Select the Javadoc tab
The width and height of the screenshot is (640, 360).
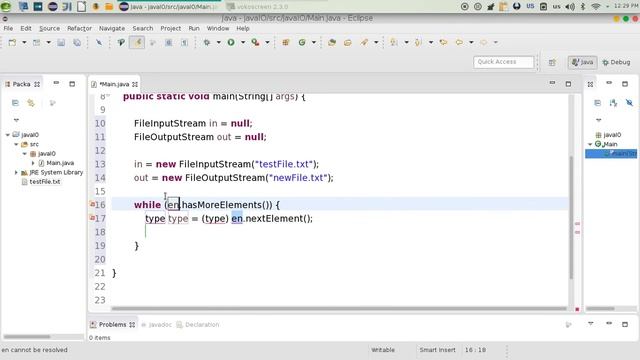point(156,325)
